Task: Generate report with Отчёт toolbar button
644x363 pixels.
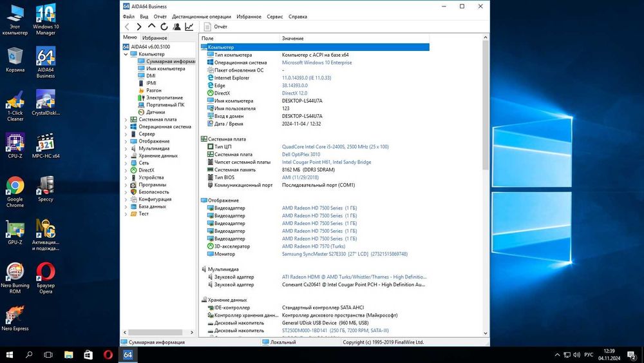Action: pos(216,26)
